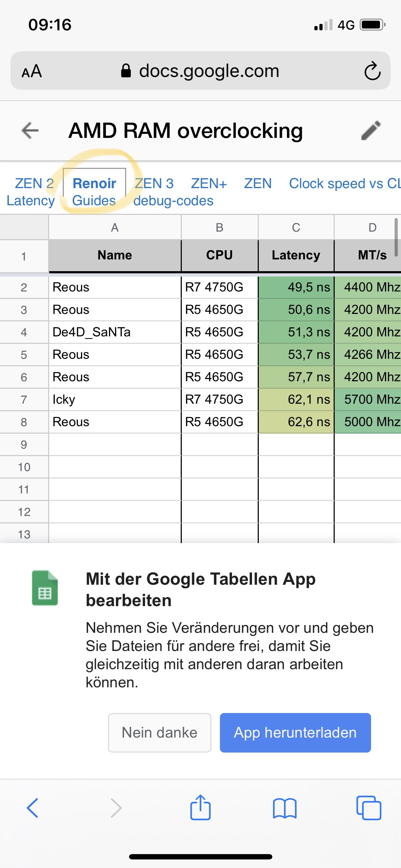Open the Safari share sheet icon

[x=200, y=807]
